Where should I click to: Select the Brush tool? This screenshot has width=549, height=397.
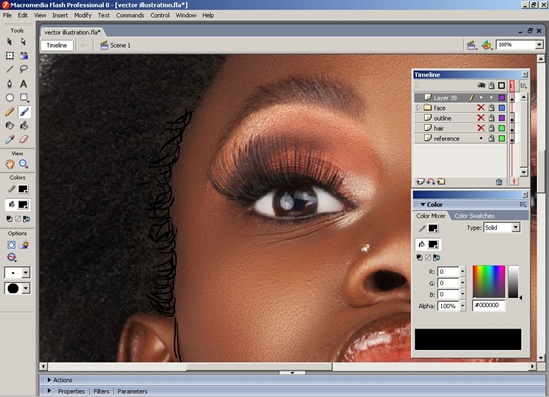point(23,112)
